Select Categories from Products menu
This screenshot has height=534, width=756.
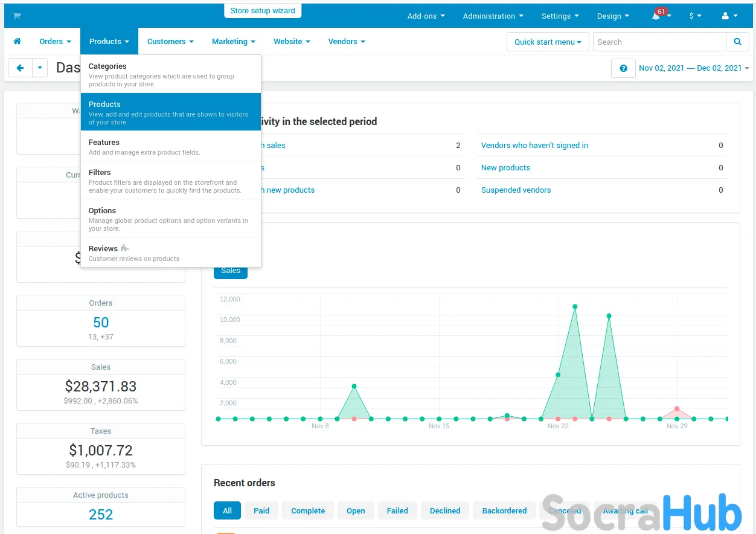107,66
